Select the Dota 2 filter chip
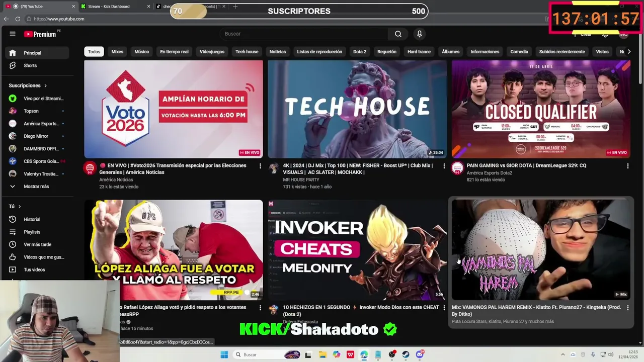644x362 pixels. click(x=359, y=52)
